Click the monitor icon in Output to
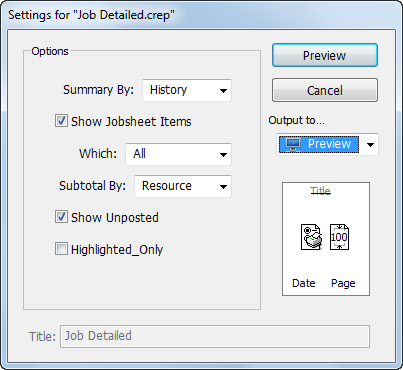The width and height of the screenshot is (403, 370). pos(293,145)
